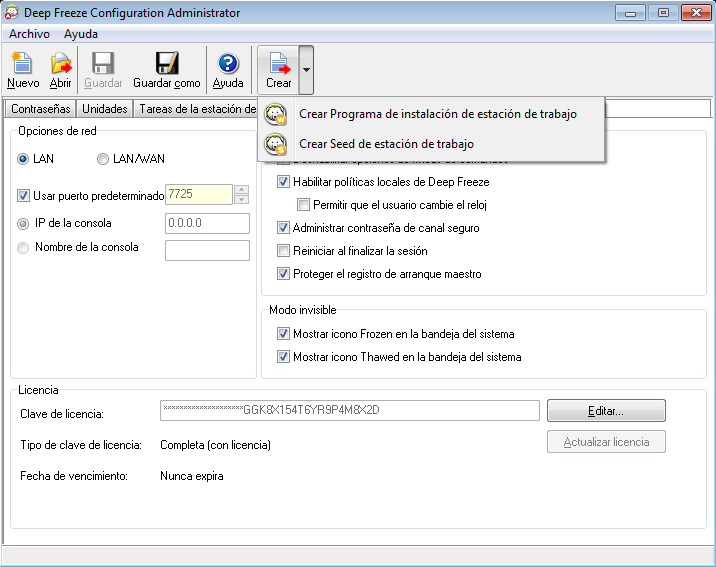Toggle Proteger el registro de arranque maestro

pyautogui.click(x=283, y=273)
